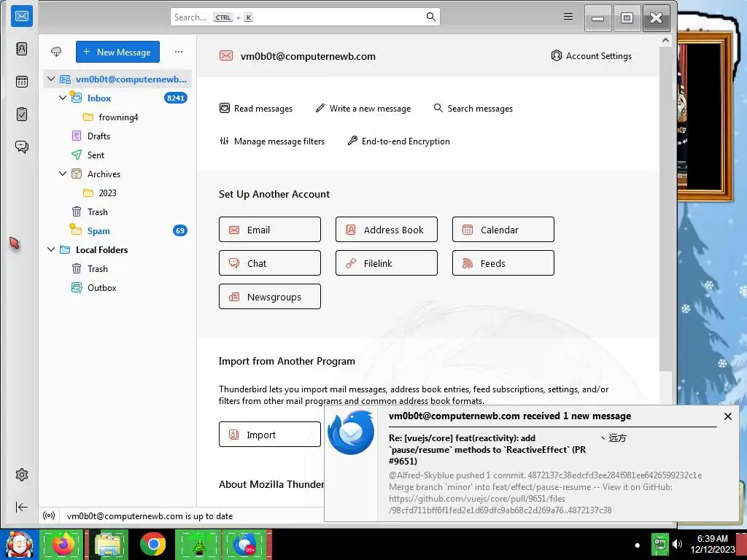Open Manage message filters

(x=272, y=141)
